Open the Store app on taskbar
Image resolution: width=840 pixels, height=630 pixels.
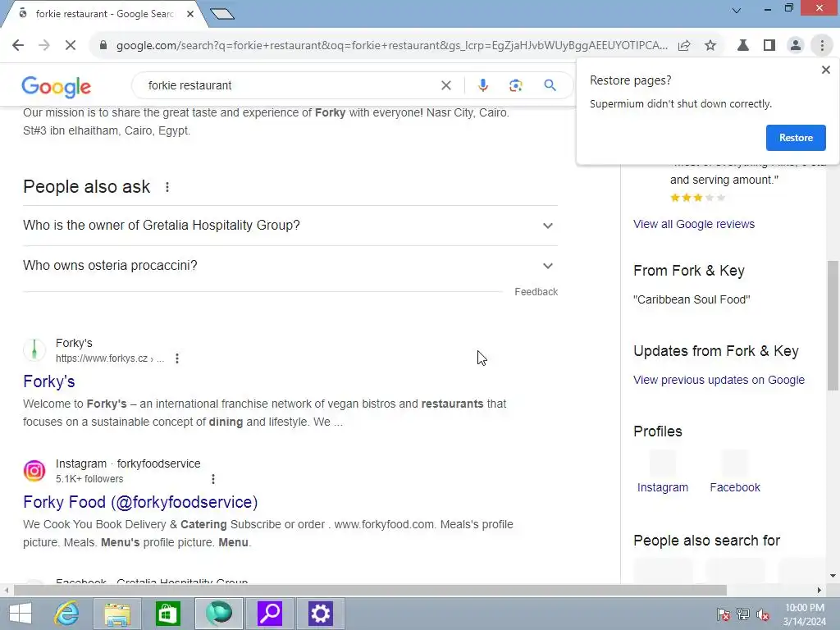click(x=167, y=614)
